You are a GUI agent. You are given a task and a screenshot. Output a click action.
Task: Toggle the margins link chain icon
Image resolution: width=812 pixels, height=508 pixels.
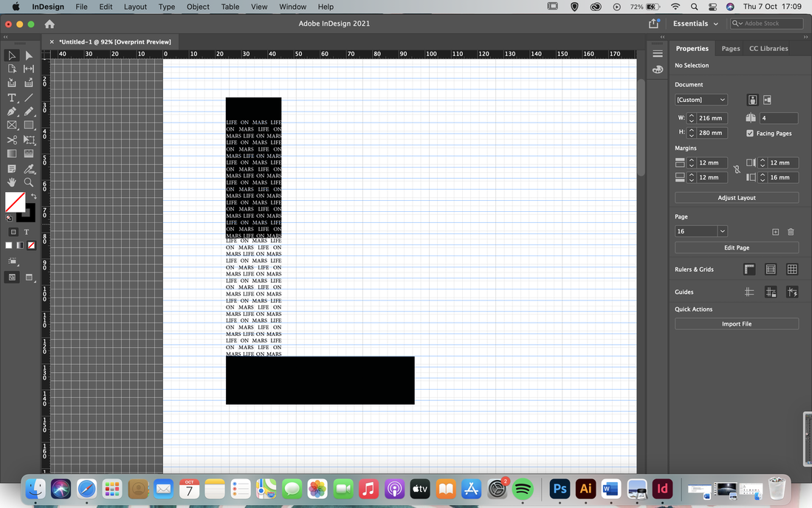737,169
